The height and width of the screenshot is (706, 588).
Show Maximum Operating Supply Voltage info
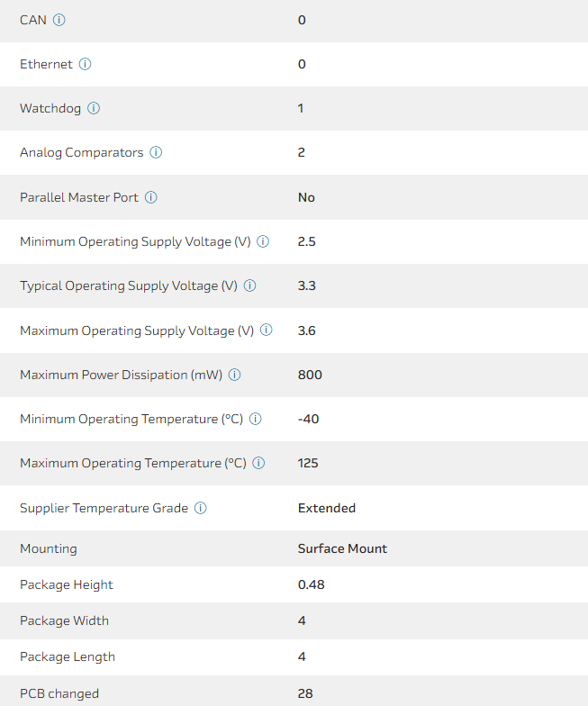tap(267, 330)
